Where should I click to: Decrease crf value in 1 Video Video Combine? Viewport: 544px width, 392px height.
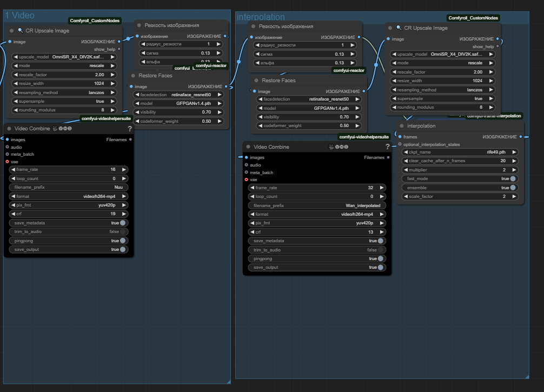pos(13,214)
